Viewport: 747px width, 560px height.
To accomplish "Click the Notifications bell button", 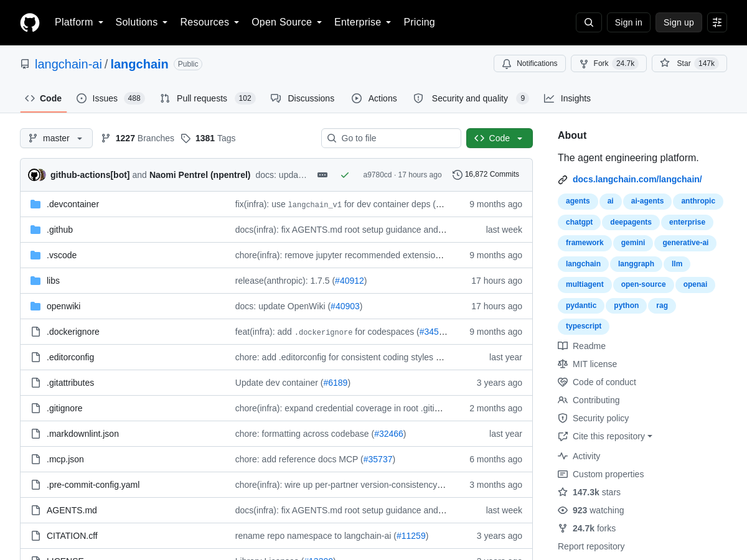I will click(x=530, y=63).
